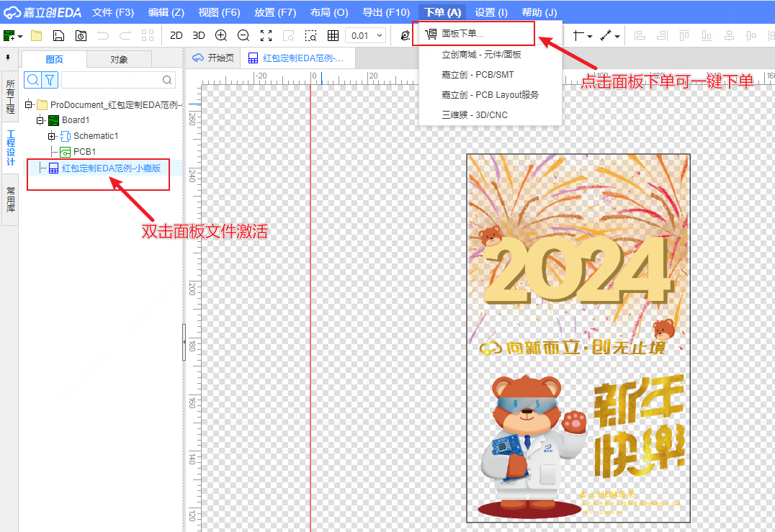This screenshot has height=532, width=775.
Task: Click the pen drawing tool icon
Action: coord(405,35)
